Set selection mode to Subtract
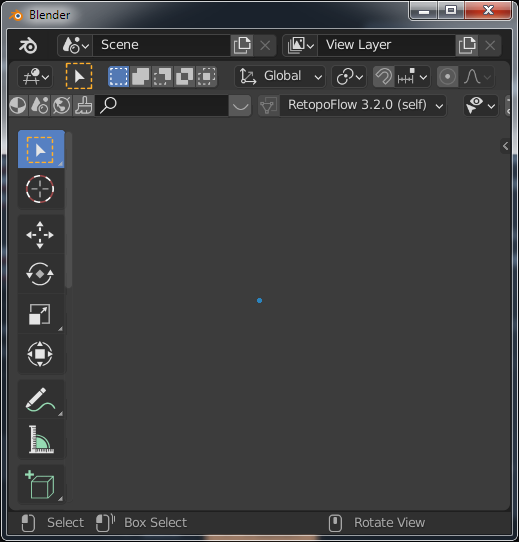Viewport: 519px width, 542px height. tap(163, 76)
